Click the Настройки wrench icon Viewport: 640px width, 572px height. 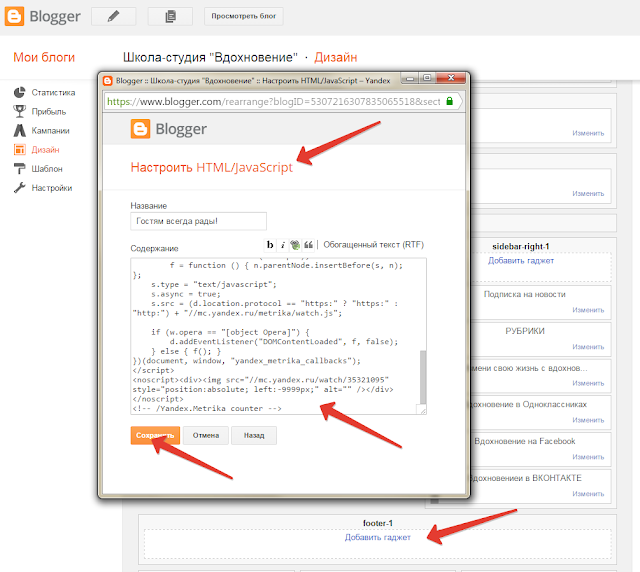click(x=19, y=187)
